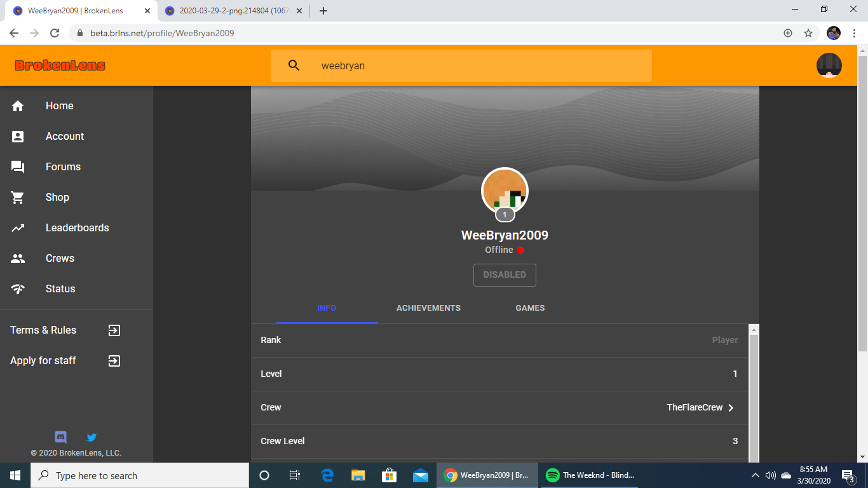Click the WeeBryan2009 username heading
The width and height of the screenshot is (868, 488).
click(505, 235)
